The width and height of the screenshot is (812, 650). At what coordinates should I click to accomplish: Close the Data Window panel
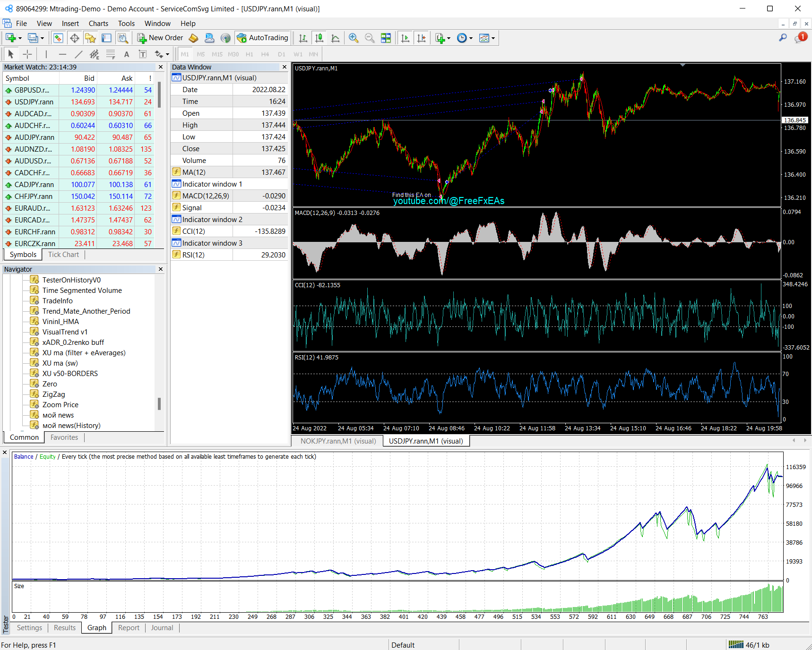[x=285, y=67]
